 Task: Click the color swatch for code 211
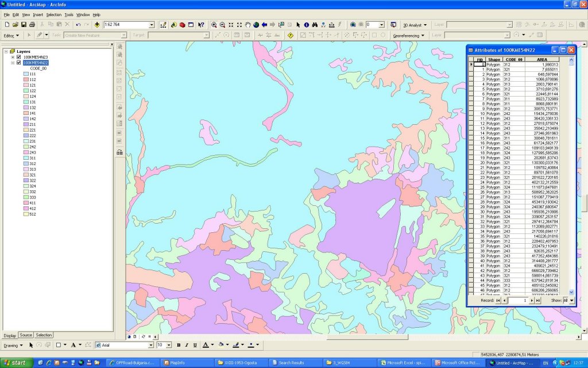pyautogui.click(x=26, y=124)
